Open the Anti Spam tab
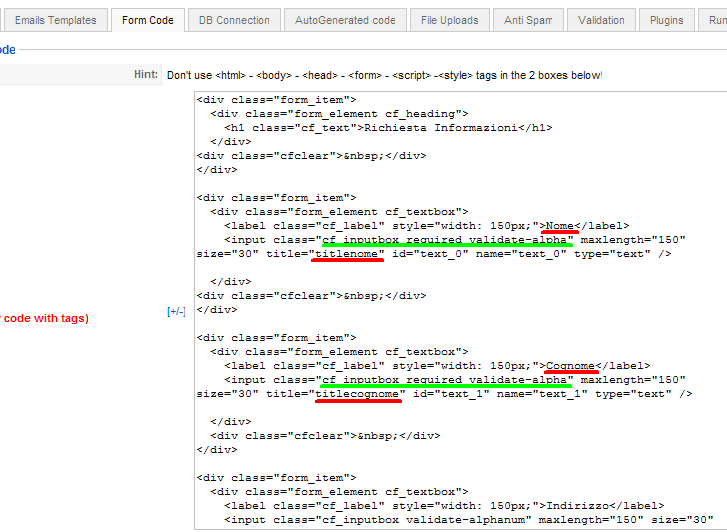727x532 pixels. click(528, 20)
